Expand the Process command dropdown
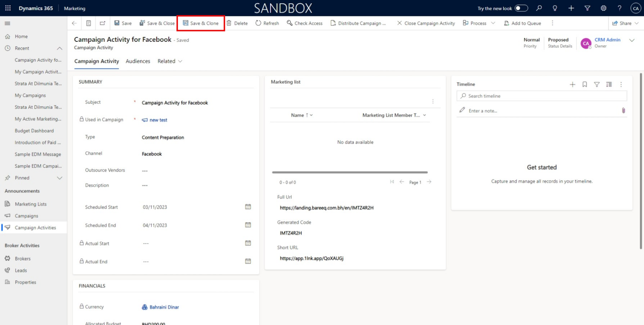The height and width of the screenshot is (325, 644). pos(493,23)
